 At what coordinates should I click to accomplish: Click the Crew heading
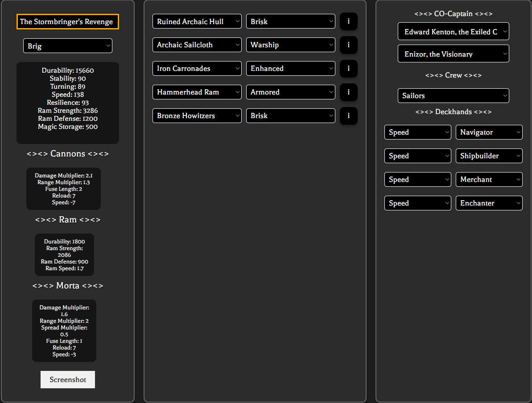454,75
